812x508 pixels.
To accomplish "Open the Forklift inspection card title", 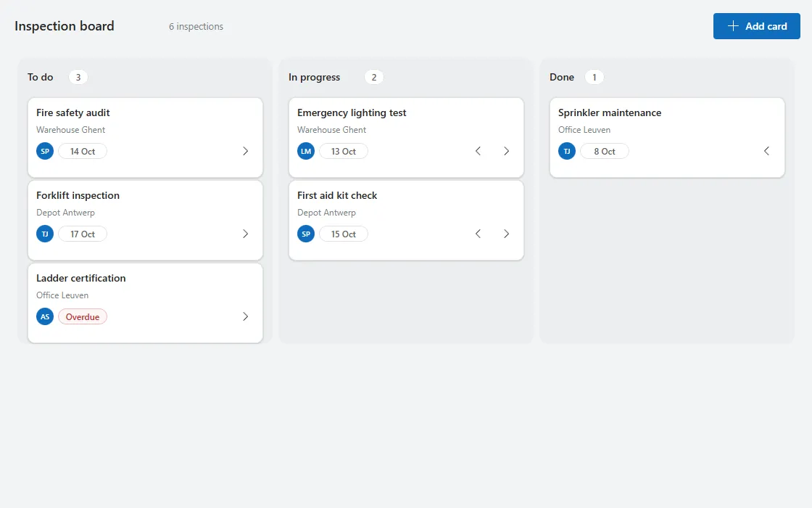I will coord(78,195).
